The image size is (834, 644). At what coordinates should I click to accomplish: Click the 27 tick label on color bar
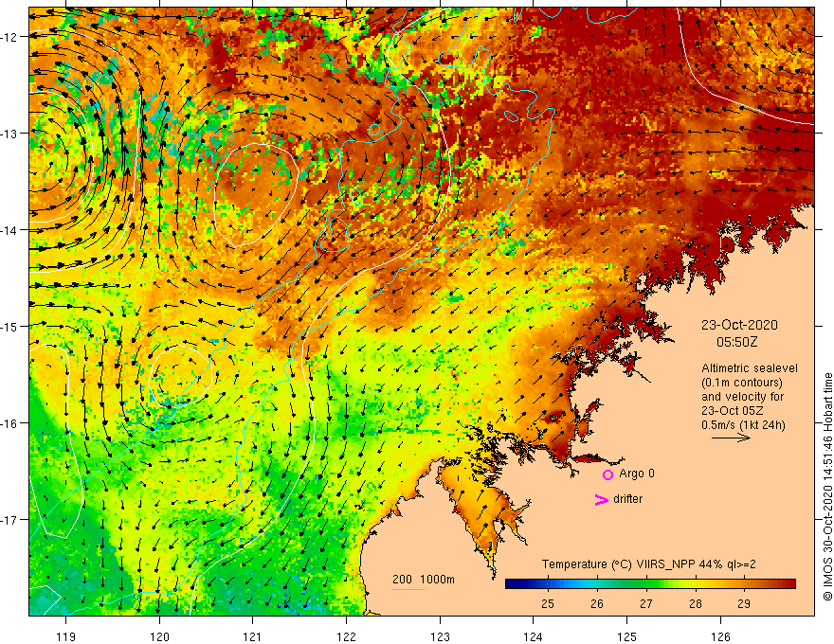coord(645,603)
